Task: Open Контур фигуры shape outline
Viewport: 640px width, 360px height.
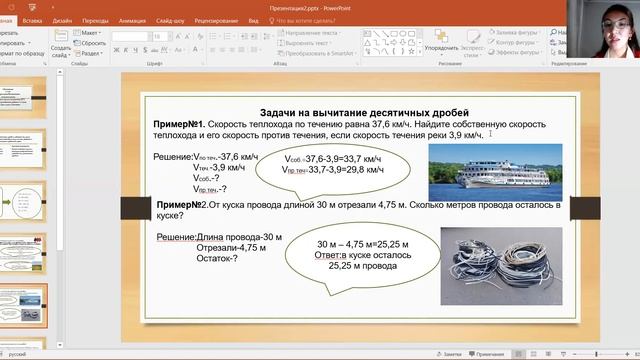Action: coord(513,42)
